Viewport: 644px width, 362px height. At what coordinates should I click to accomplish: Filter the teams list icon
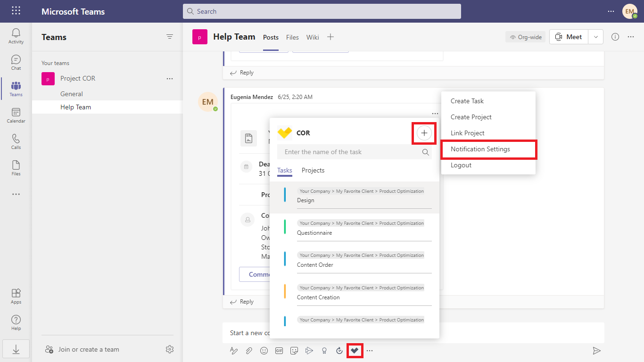tap(170, 37)
